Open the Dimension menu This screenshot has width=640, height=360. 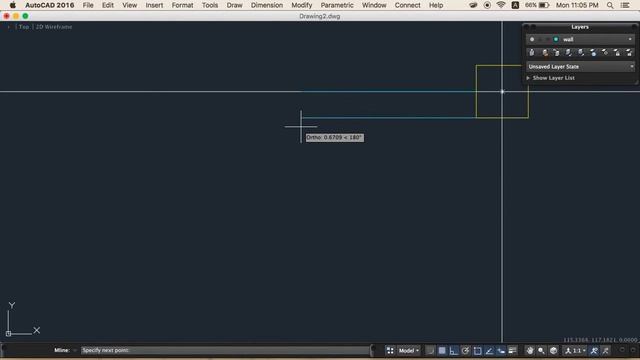267,5
